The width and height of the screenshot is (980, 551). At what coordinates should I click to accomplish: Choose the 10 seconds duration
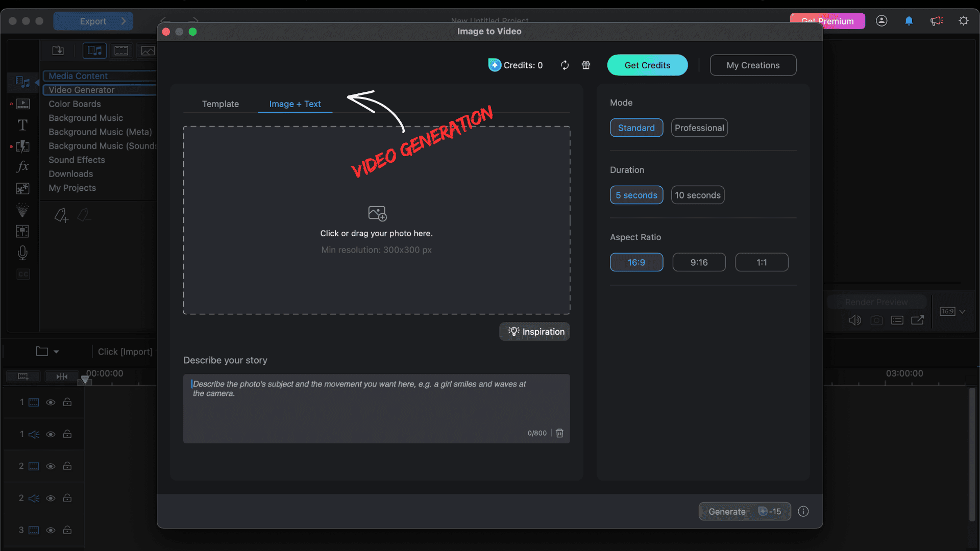pyautogui.click(x=698, y=195)
